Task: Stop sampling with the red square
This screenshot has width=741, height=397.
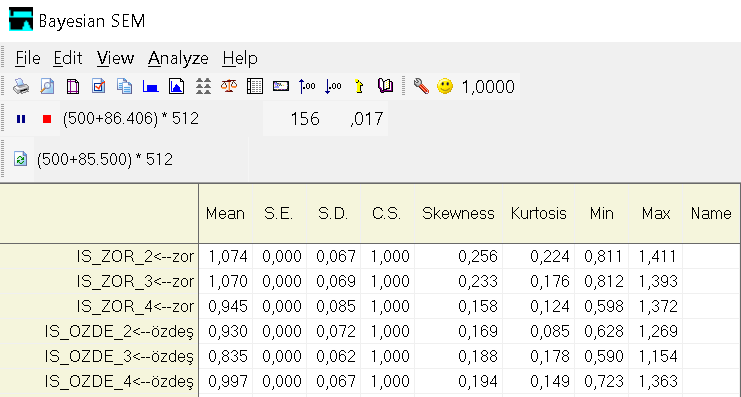Action: coord(47,119)
